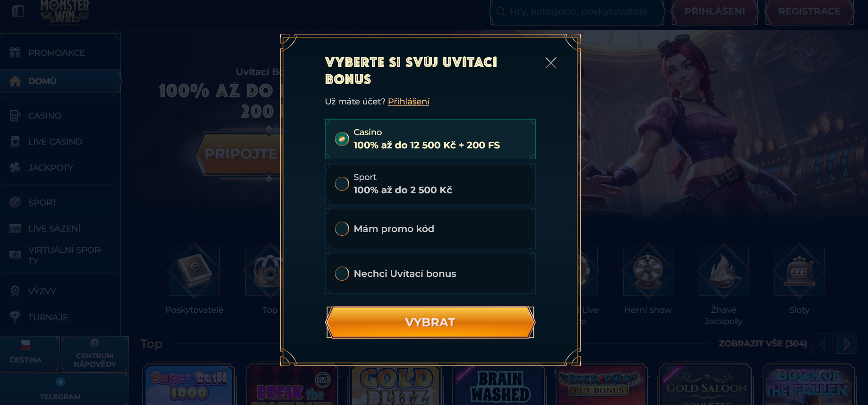Close the welcome bonus dialog
868x405 pixels.
tap(550, 63)
